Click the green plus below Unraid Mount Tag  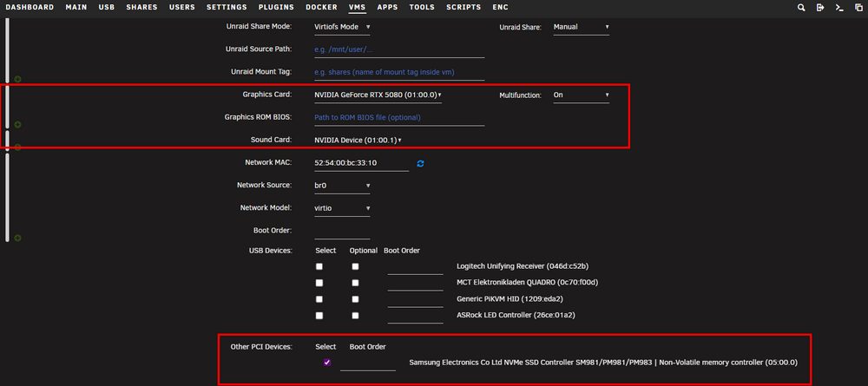coord(17,79)
